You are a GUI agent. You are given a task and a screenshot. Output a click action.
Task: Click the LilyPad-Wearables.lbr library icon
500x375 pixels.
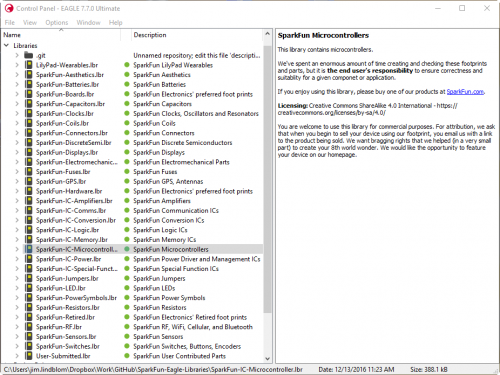tap(29, 65)
